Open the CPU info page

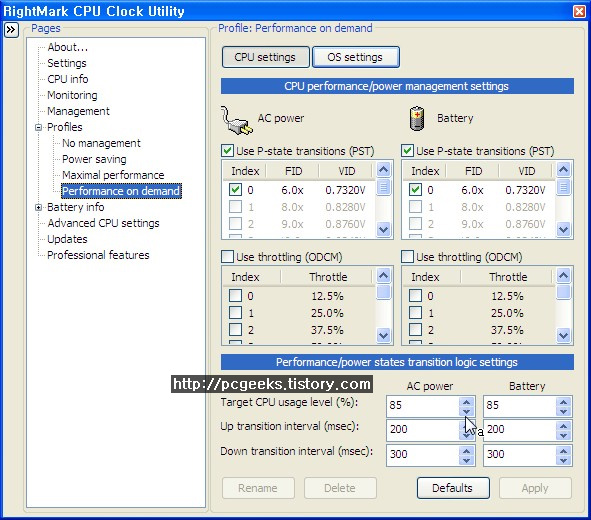pyautogui.click(x=67, y=79)
